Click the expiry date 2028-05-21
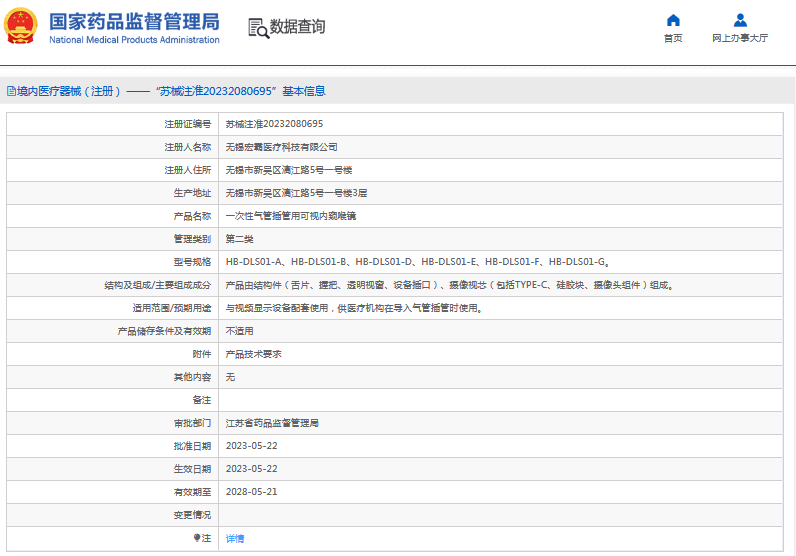 251,492
